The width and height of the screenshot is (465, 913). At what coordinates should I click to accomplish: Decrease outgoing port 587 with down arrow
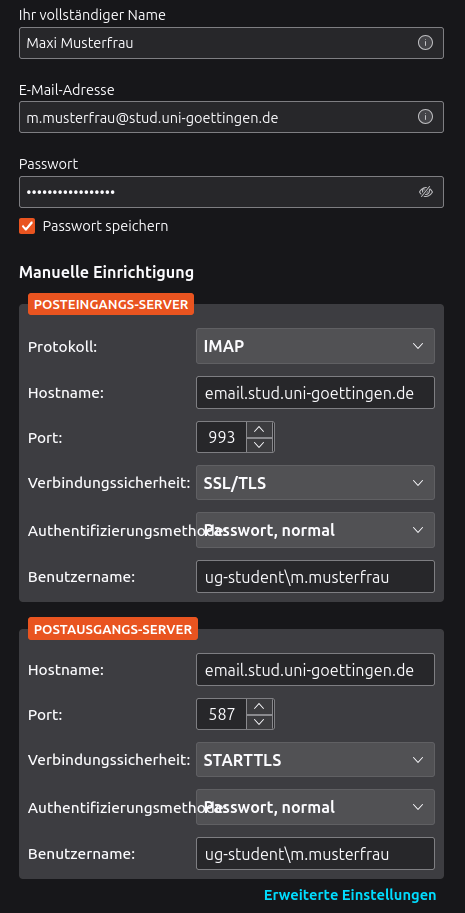pos(260,722)
